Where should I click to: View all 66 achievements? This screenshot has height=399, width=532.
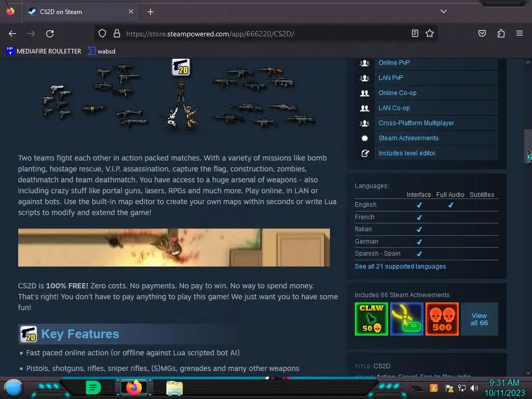pyautogui.click(x=479, y=319)
